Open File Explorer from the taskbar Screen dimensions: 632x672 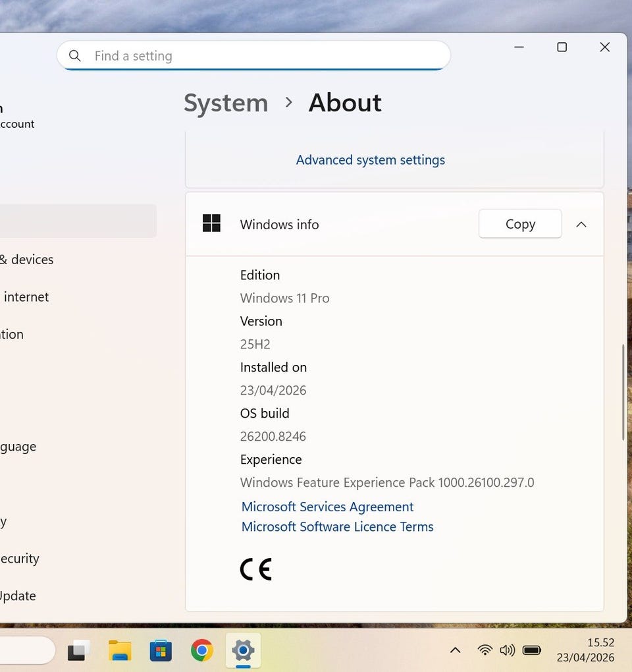[x=120, y=651]
